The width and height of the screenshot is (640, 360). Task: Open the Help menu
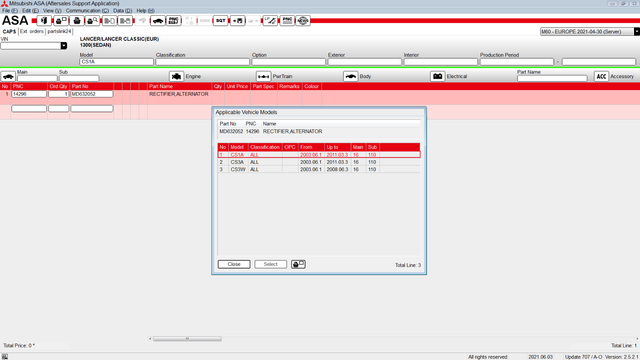(145, 11)
